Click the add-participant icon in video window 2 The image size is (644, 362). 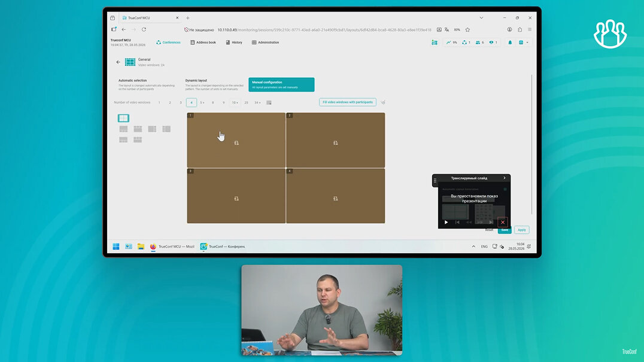point(336,143)
